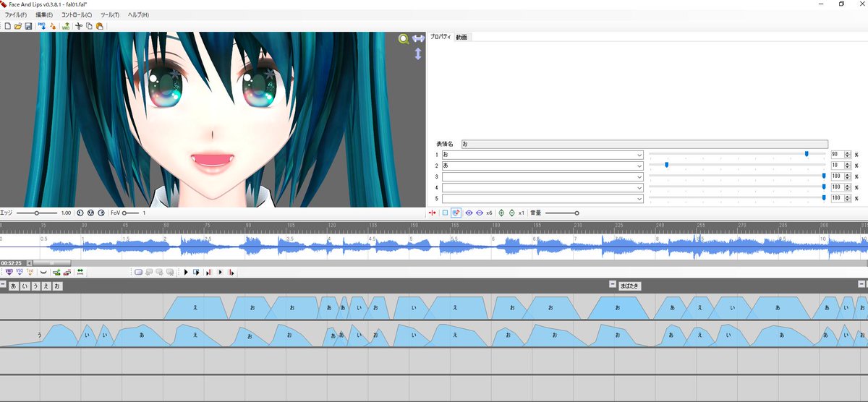868x402 pixels.
Task: Open the ヘルプ(H) menu
Action: (138, 14)
